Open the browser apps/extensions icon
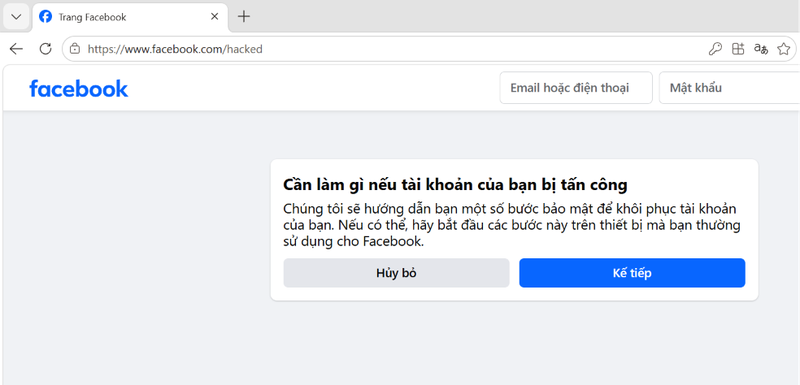This screenshot has height=385, width=800. 738,49
